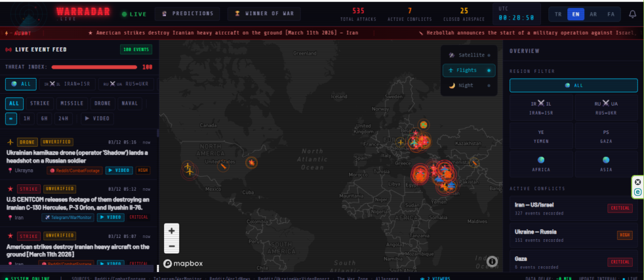Close the floating side widget
This screenshot has height=280, width=644.
[638, 182]
